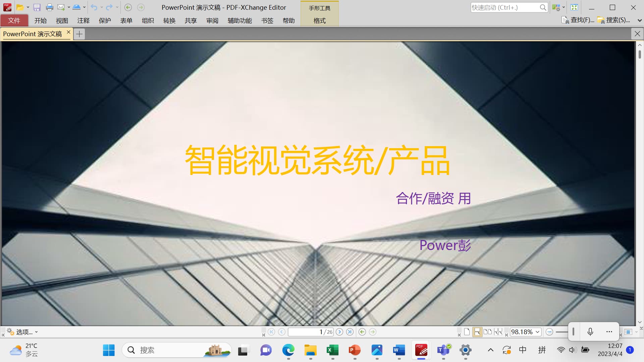Click the Print icon in quick toolbar
The height and width of the screenshot is (362, 644).
50,7
